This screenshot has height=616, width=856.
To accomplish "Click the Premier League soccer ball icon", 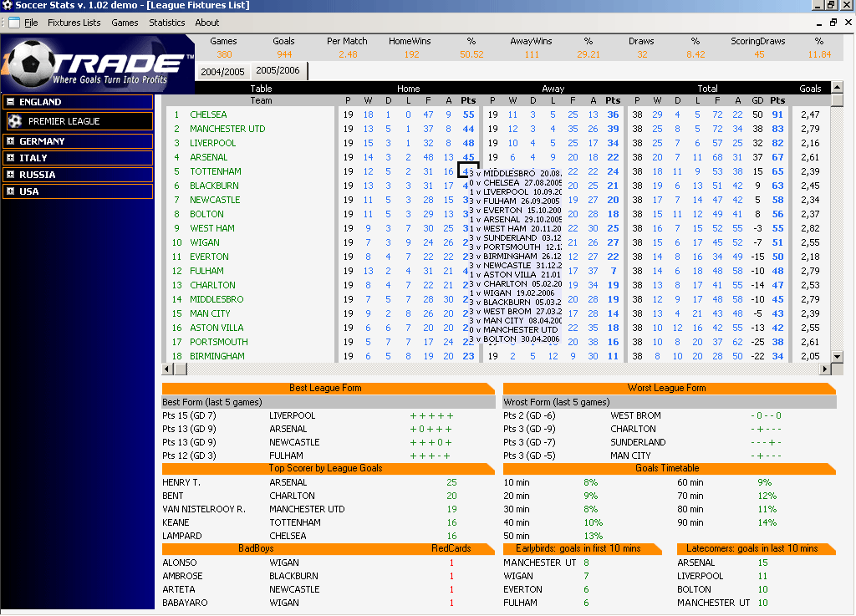I will coord(15,121).
